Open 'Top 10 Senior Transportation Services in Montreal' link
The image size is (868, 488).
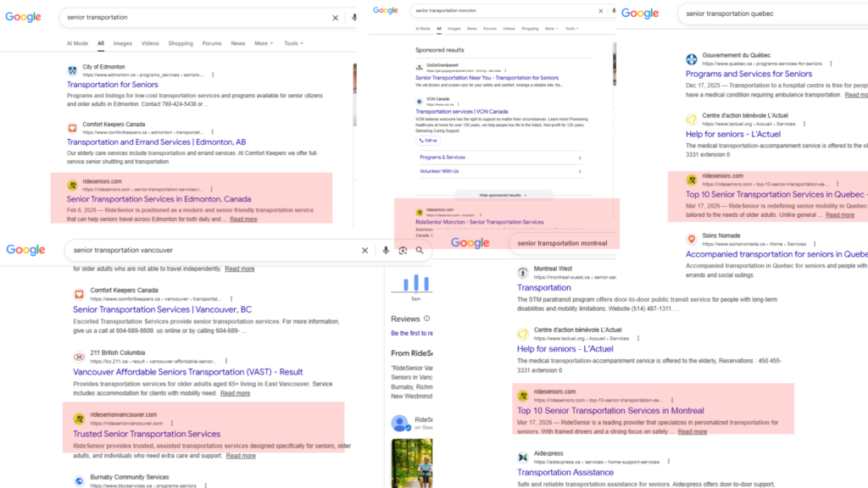(610, 411)
